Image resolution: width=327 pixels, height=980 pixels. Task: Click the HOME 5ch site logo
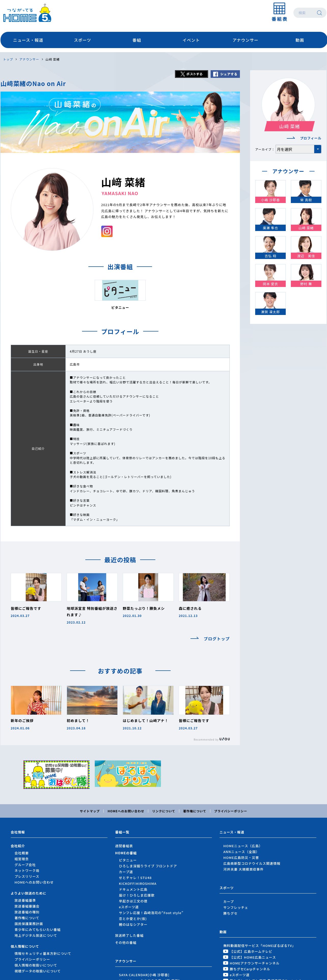[27, 13]
